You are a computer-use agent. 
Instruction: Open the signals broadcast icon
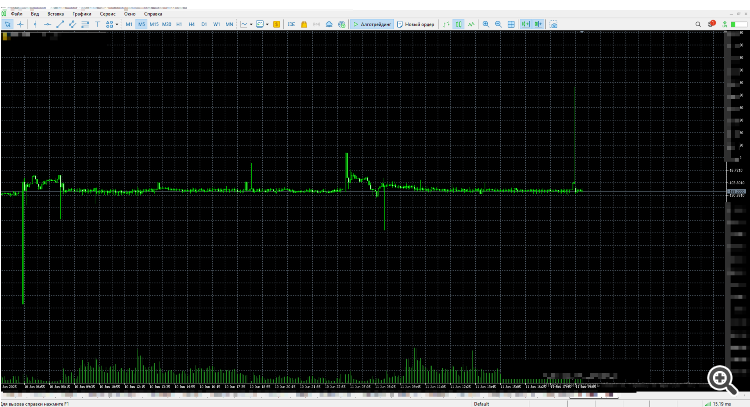click(x=316, y=24)
